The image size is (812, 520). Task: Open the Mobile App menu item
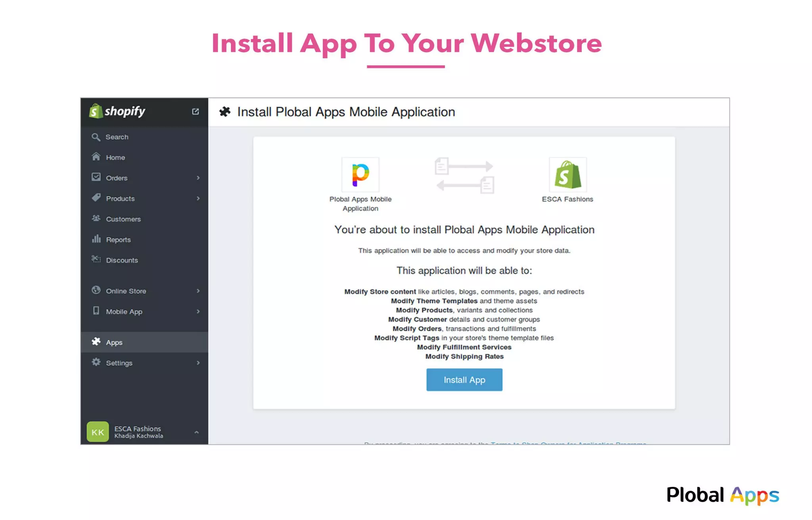[x=124, y=311]
